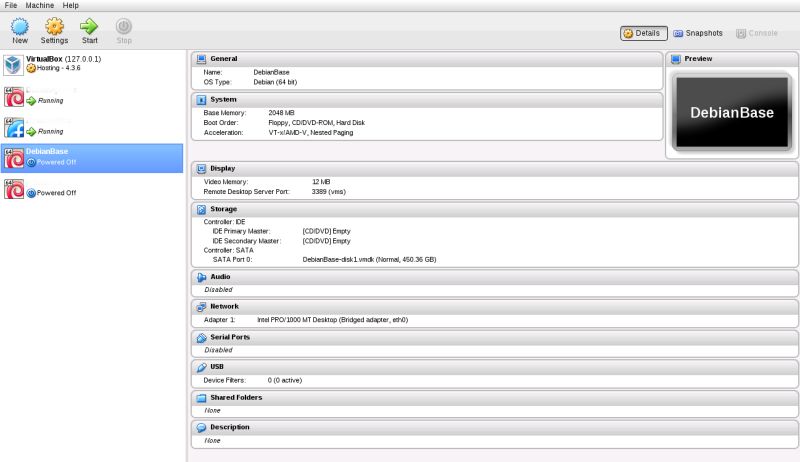Open the Display section heading

pos(222,168)
